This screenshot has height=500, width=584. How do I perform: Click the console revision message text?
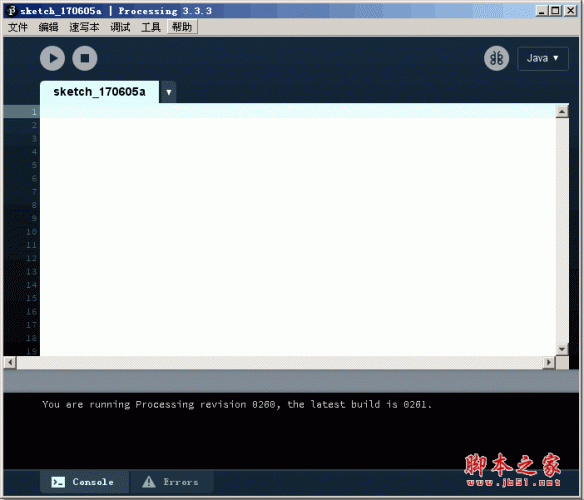point(237,405)
